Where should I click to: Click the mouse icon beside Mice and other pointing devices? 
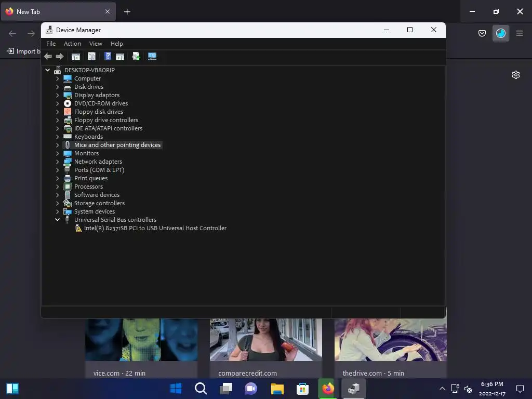68,145
